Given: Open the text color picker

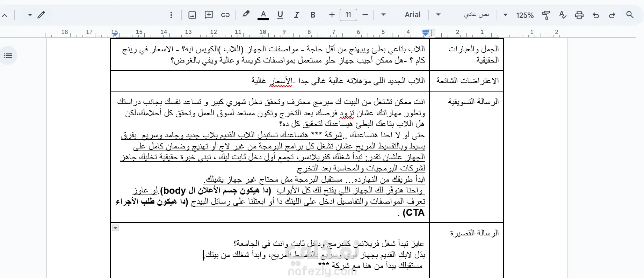Looking at the screenshot, I should [263, 15].
